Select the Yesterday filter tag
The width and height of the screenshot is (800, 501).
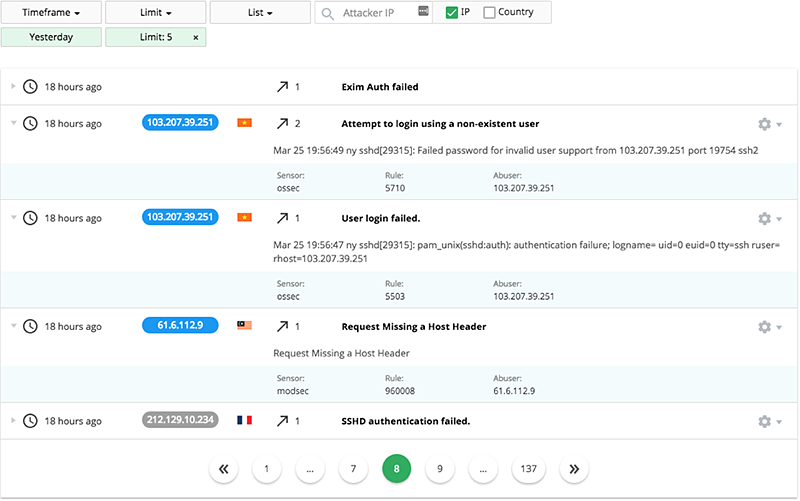click(51, 37)
